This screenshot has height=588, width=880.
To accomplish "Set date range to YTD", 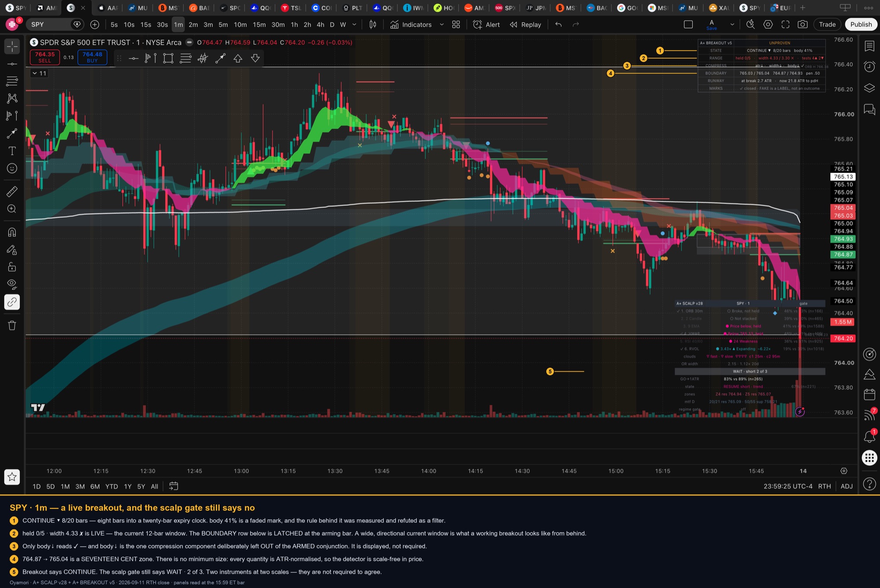I will tap(112, 486).
